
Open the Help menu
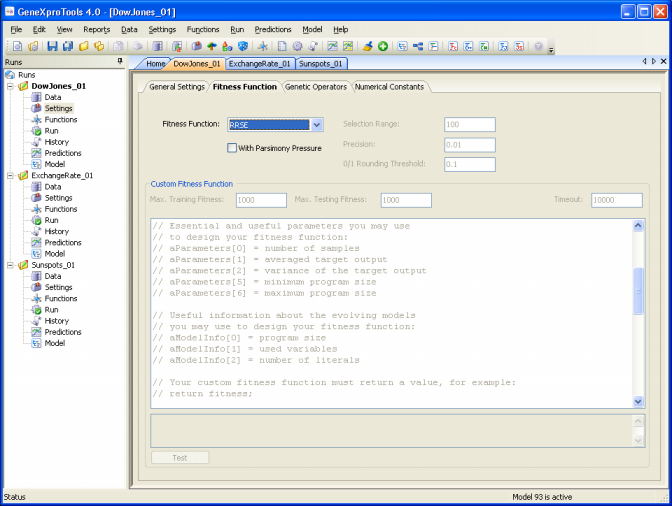tap(341, 29)
